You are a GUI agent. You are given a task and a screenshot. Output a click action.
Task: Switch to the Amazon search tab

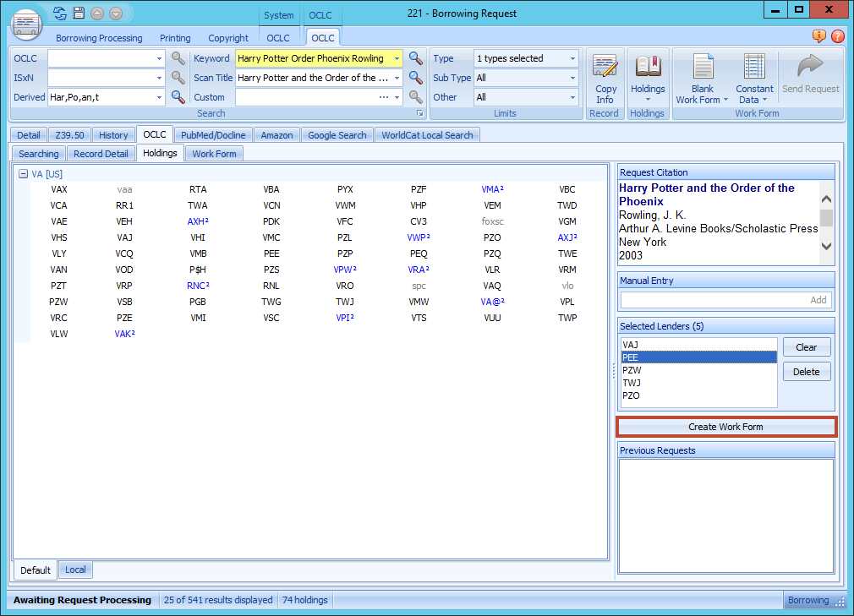click(x=276, y=134)
